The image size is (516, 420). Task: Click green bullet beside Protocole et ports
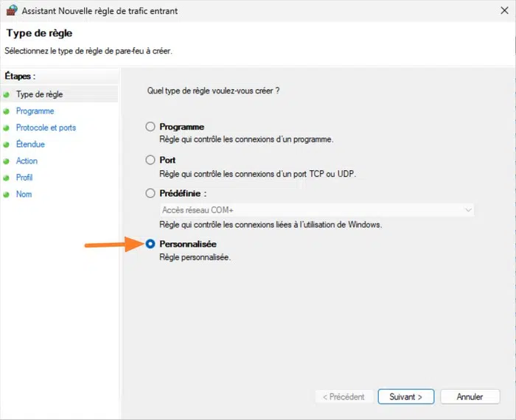pos(7,128)
